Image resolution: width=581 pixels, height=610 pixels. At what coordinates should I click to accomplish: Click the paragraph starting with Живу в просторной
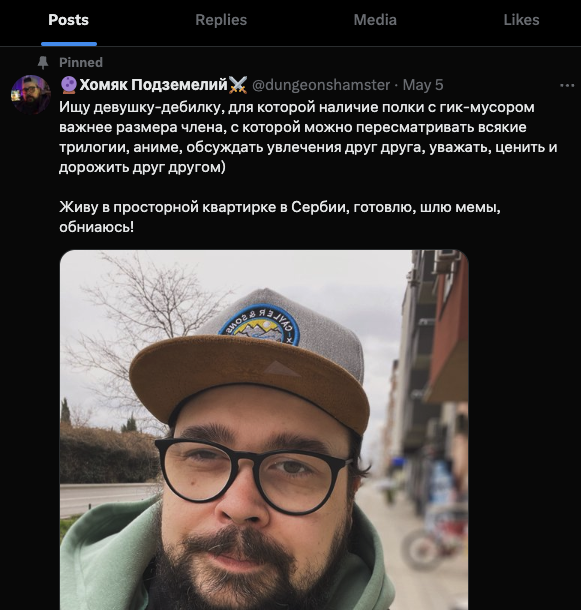[x=280, y=217]
